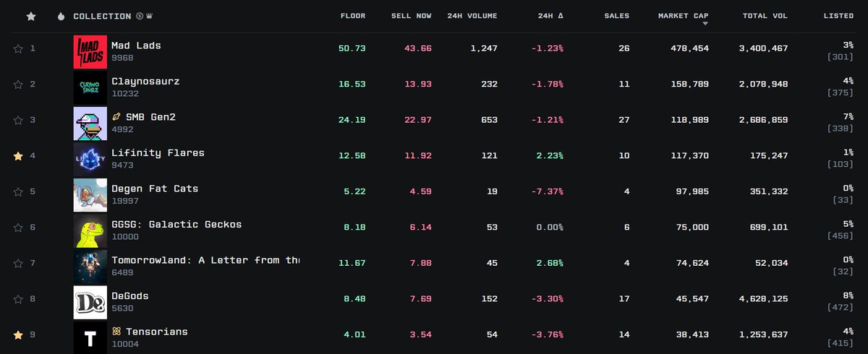This screenshot has width=868, height=354.
Task: Sort by the SALES column header
Action: pos(617,16)
